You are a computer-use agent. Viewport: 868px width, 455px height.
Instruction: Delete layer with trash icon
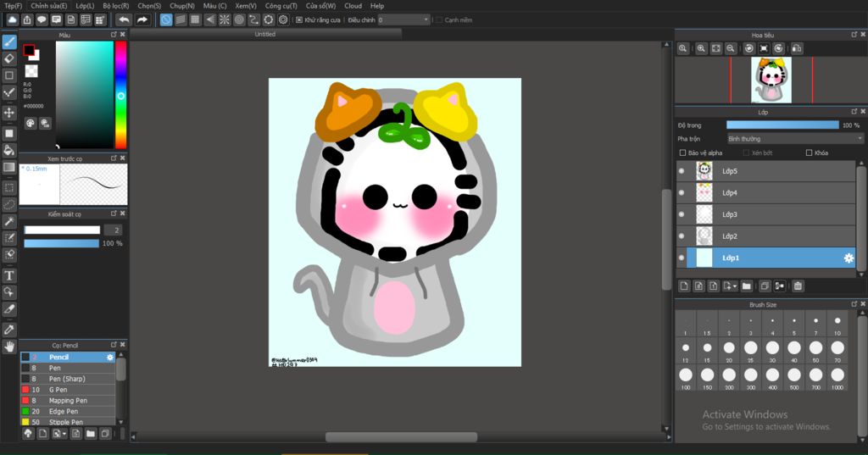[x=798, y=286]
